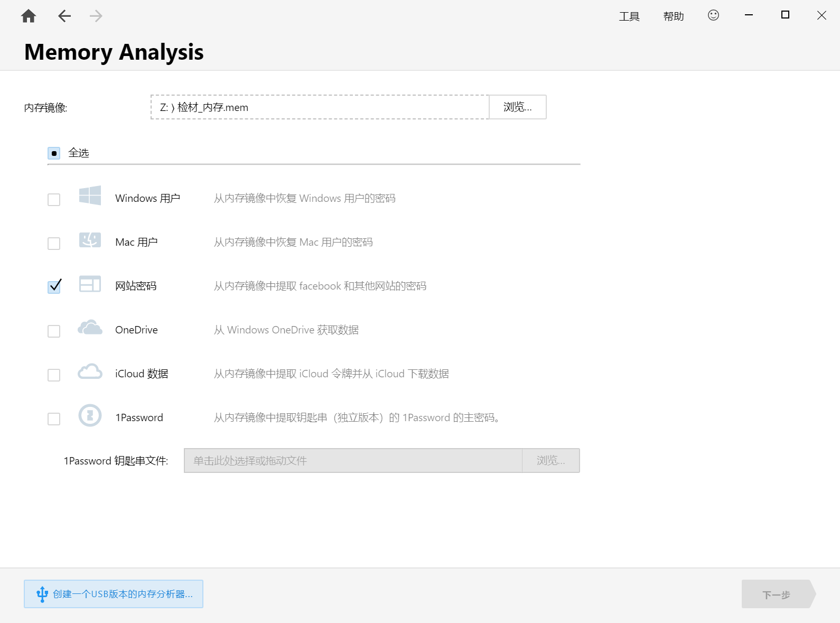Minimize the Memory Analysis window

[x=749, y=15]
